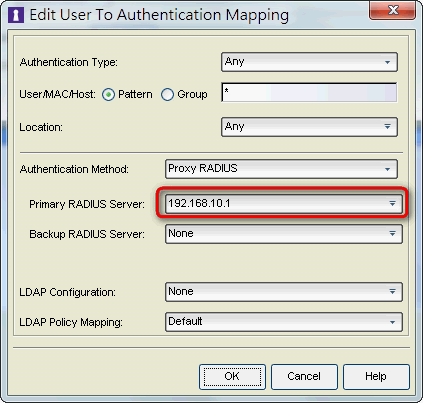
Task: Click the Proxy RADIUS dropdown arrow
Action: coord(387,169)
